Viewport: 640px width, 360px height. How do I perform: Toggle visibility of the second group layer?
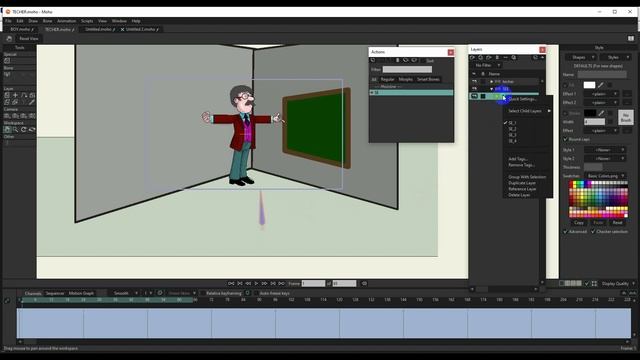click(474, 89)
